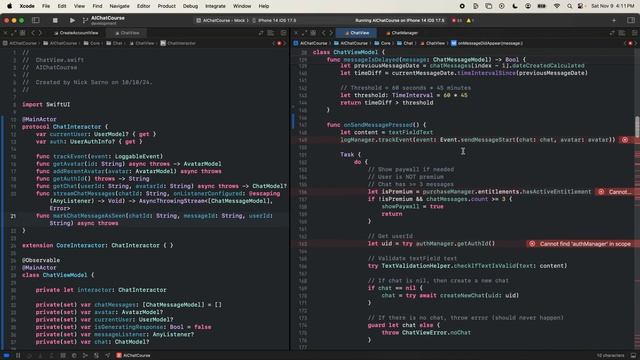The width and height of the screenshot is (640, 360).
Task: Open the Help menu
Action: 264,6
